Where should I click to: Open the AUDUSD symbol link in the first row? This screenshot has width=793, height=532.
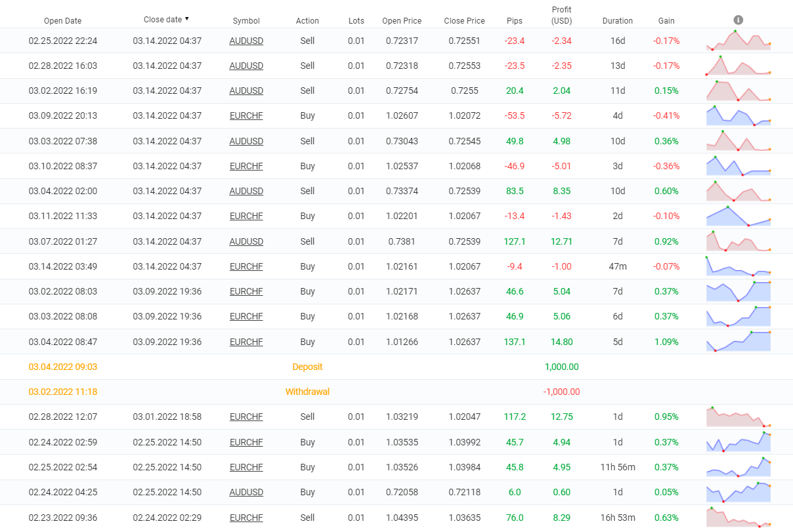point(246,40)
